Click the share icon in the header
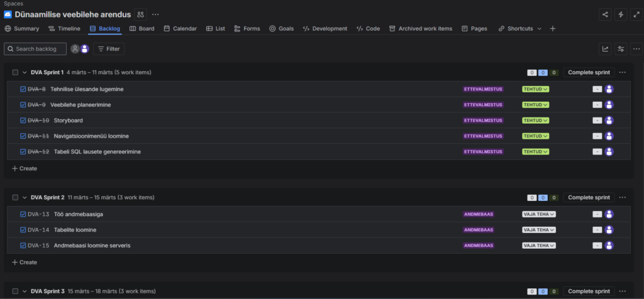 pyautogui.click(x=605, y=14)
